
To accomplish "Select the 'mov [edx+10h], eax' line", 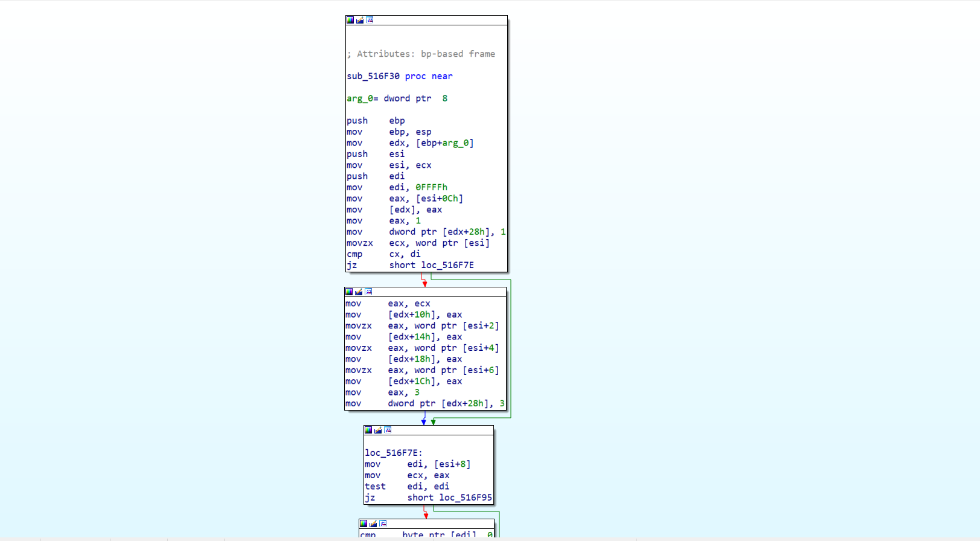I will [x=404, y=315].
